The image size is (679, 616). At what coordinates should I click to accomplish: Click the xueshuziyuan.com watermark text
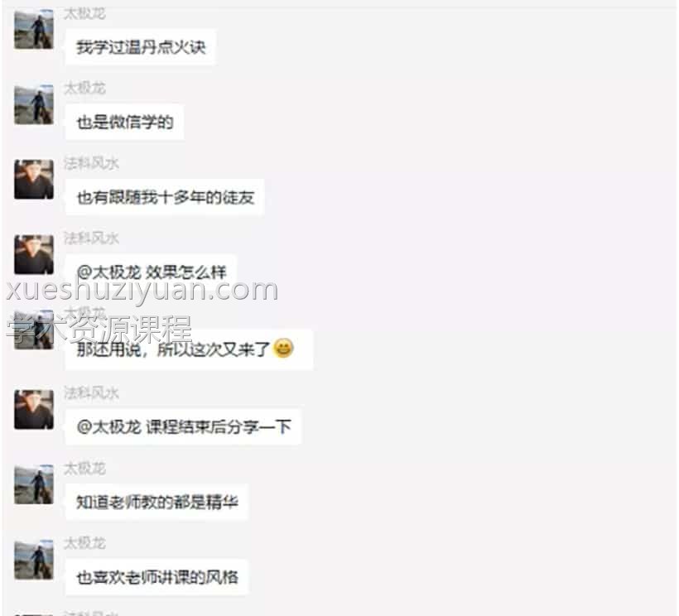pyautogui.click(x=142, y=289)
